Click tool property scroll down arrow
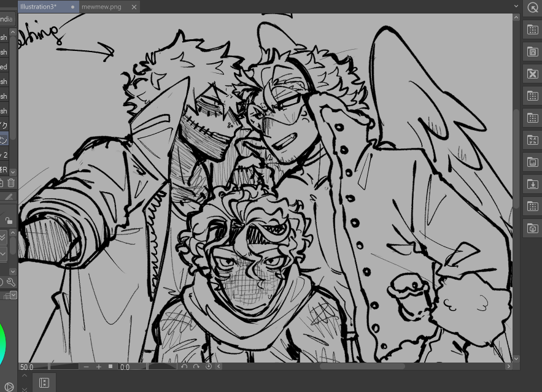 pyautogui.click(x=13, y=272)
